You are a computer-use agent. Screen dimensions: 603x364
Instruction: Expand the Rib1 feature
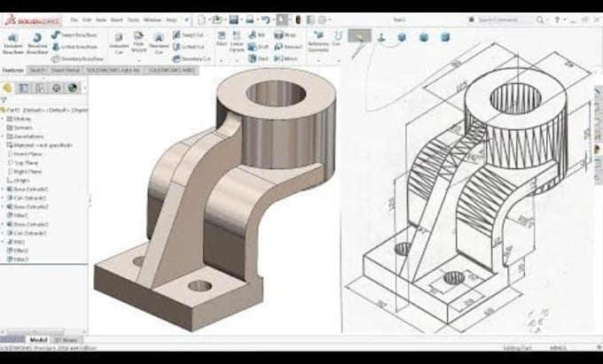pos(3,242)
